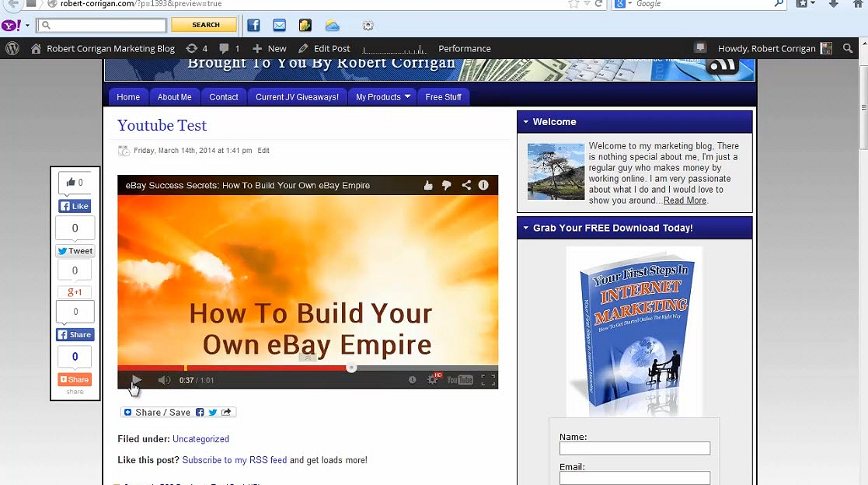Click the Yahoo toolbar search field

(102, 25)
